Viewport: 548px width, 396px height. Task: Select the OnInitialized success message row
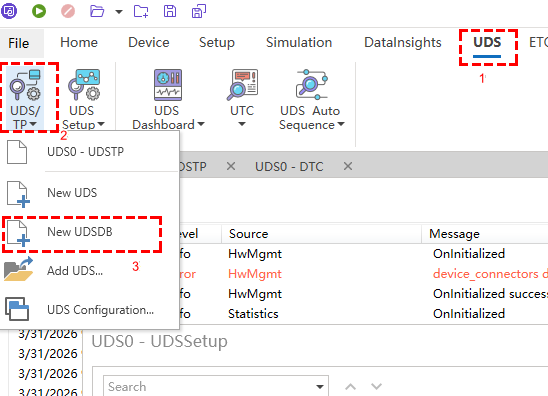[490, 294]
